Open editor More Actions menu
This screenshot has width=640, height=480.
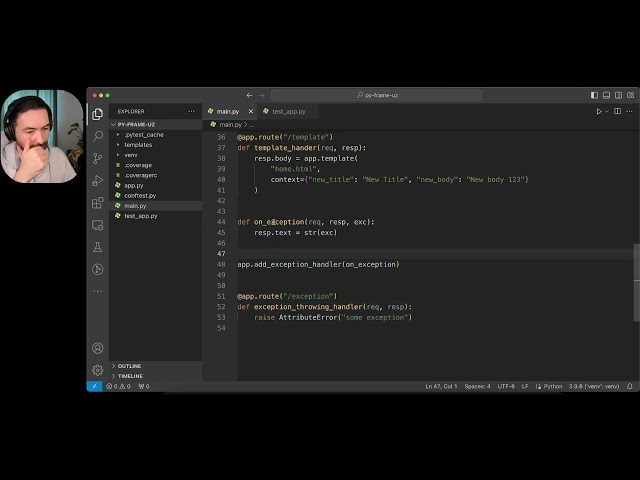pyautogui.click(x=629, y=111)
